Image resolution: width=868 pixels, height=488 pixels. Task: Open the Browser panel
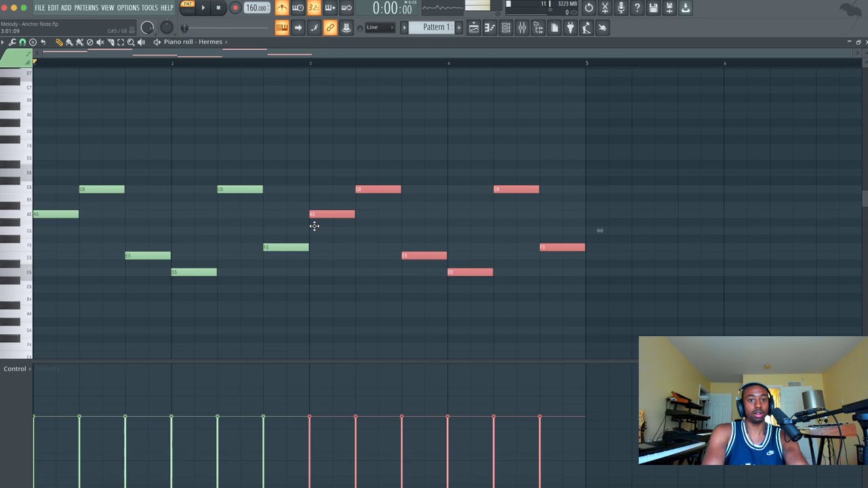tap(538, 28)
